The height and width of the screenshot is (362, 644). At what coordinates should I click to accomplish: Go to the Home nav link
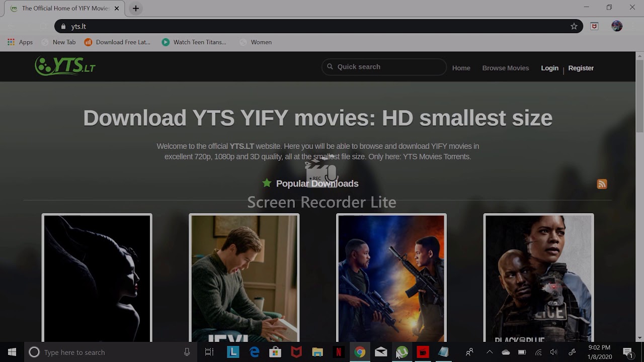(461, 68)
